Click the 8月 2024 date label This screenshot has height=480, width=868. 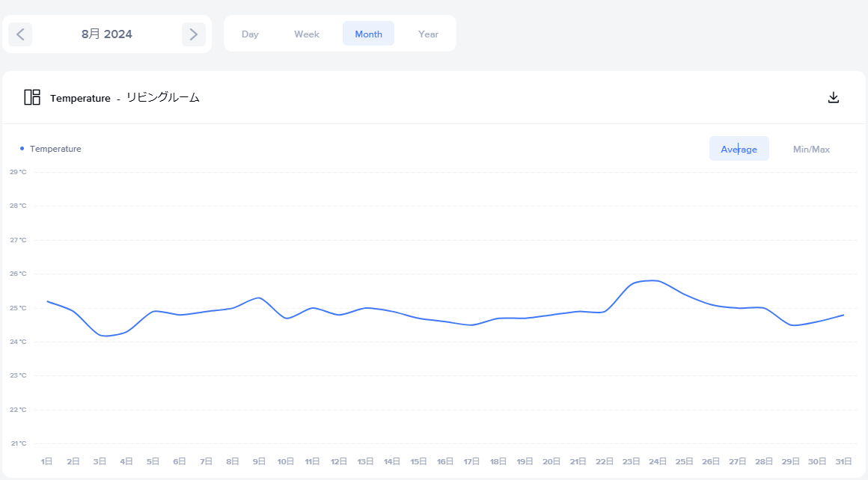tap(107, 34)
